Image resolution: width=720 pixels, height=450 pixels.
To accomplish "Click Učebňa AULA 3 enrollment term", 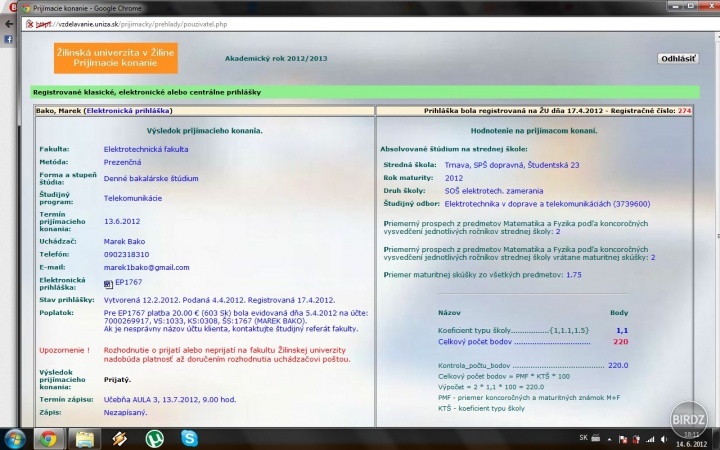I will [x=170, y=399].
